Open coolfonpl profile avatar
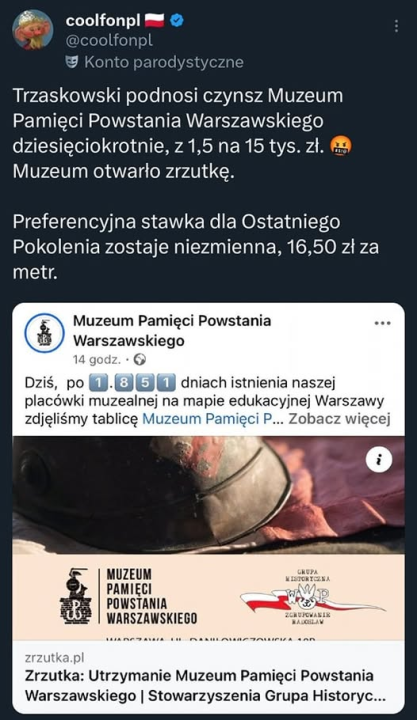The image size is (417, 720). [32, 29]
